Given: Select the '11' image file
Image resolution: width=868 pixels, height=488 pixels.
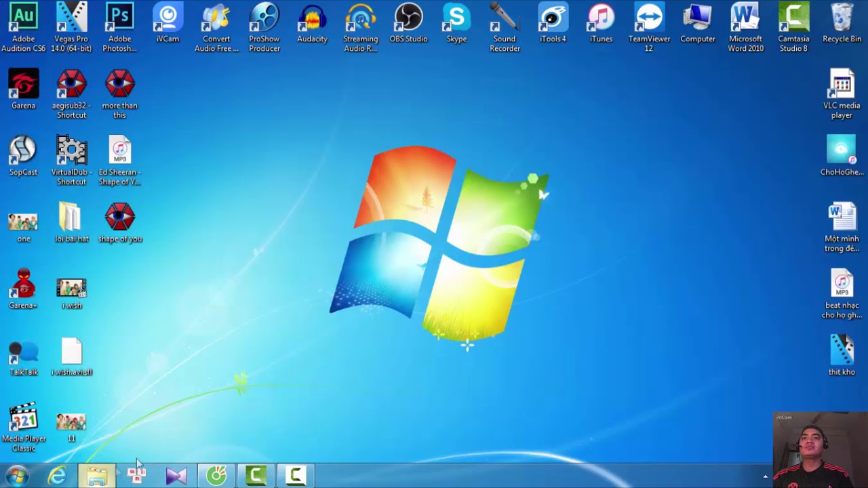Looking at the screenshot, I should [x=71, y=427].
